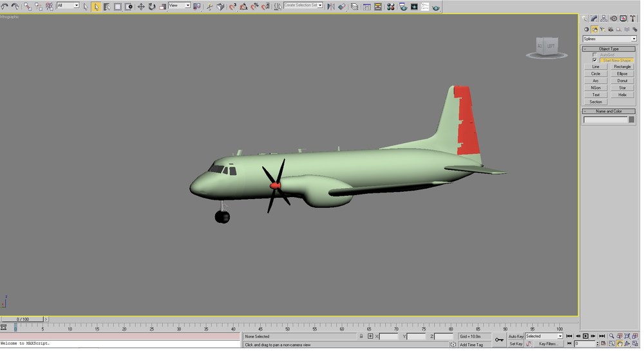Select the Rotate tool in toolbar
Image resolution: width=644 pixels, height=362 pixels.
[151, 6]
